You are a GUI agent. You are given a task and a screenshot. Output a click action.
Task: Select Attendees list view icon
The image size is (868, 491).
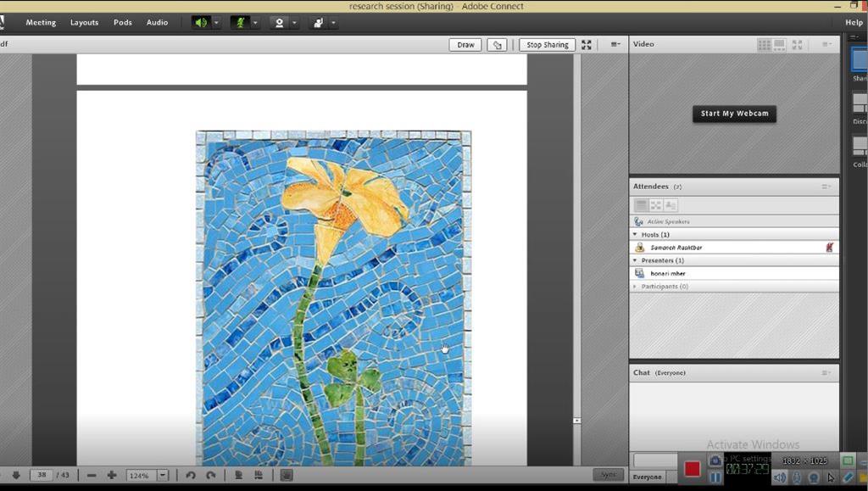[641, 205]
